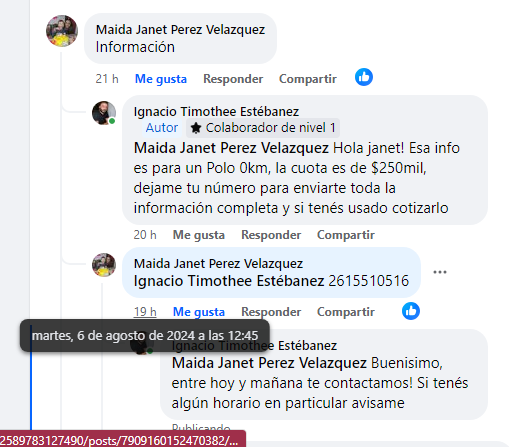Image resolution: width=509 pixels, height=447 pixels.
Task: Click the star Colaborador de nivel 1 badge
Action: coord(263,128)
